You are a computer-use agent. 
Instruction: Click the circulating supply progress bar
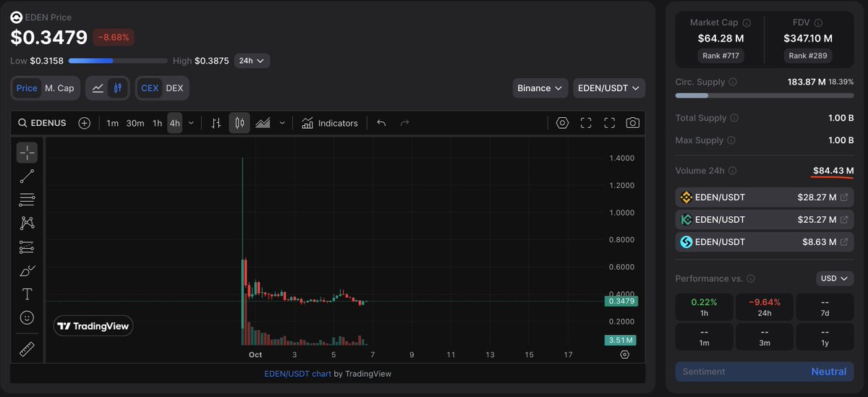(x=765, y=95)
